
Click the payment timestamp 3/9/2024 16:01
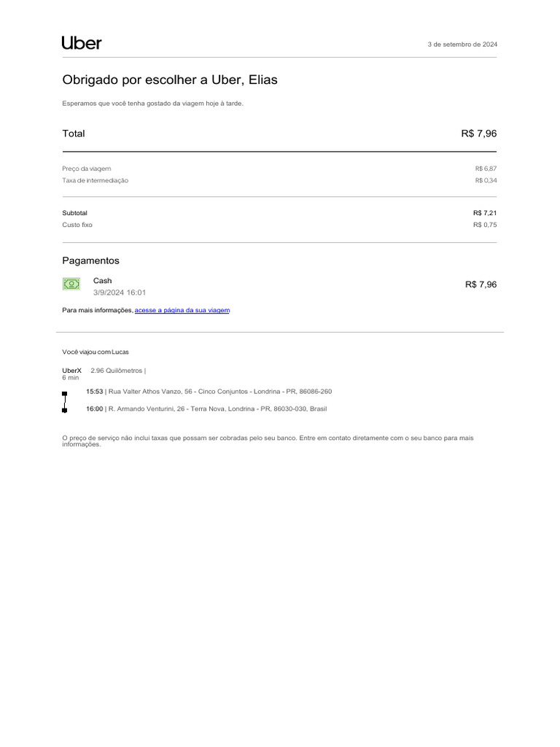coord(120,293)
